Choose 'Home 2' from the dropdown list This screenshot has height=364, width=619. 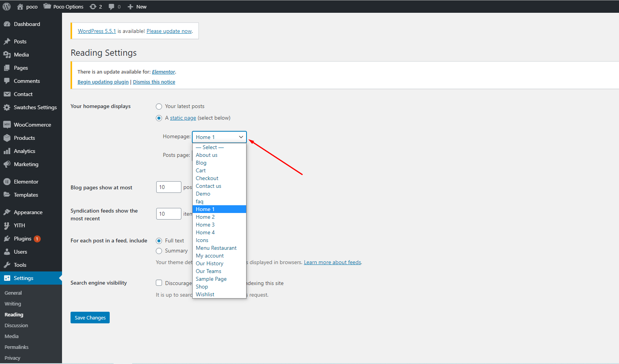(x=205, y=217)
